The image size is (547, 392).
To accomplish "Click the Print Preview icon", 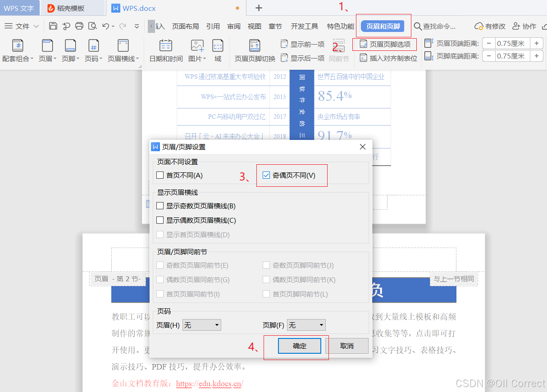I will (93, 26).
